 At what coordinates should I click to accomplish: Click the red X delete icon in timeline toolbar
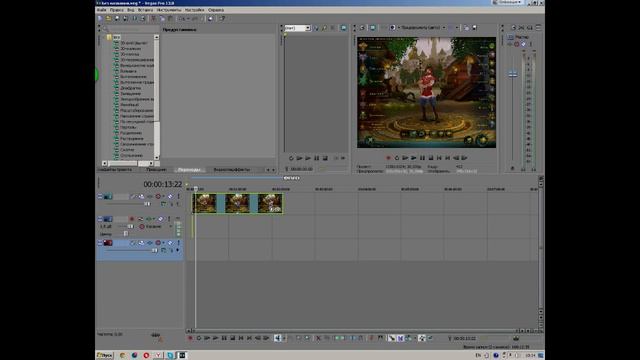pyautogui.click(x=318, y=338)
